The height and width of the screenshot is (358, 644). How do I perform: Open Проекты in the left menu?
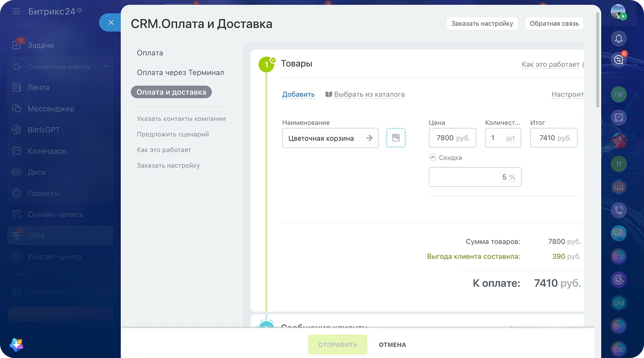[x=43, y=193]
